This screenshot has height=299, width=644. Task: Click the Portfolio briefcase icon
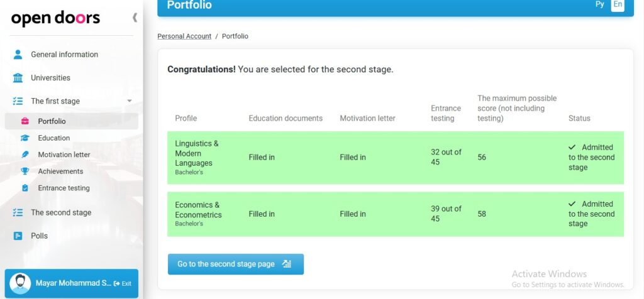tap(25, 121)
